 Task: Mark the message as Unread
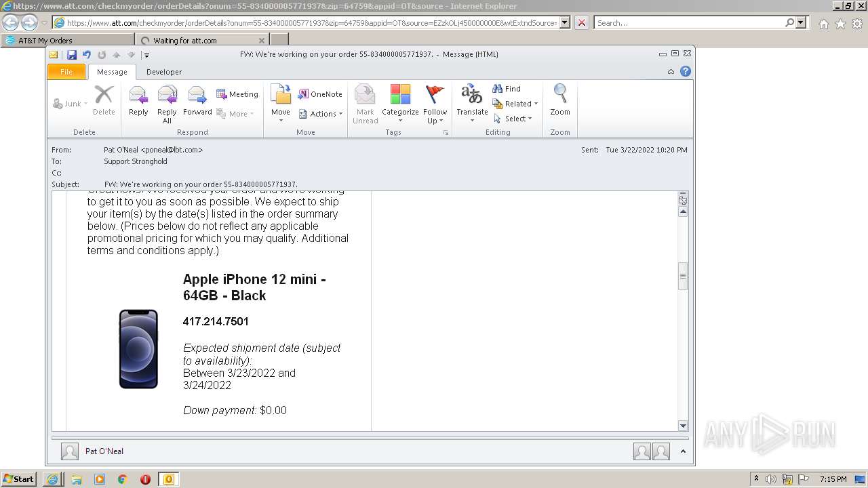[x=365, y=104]
